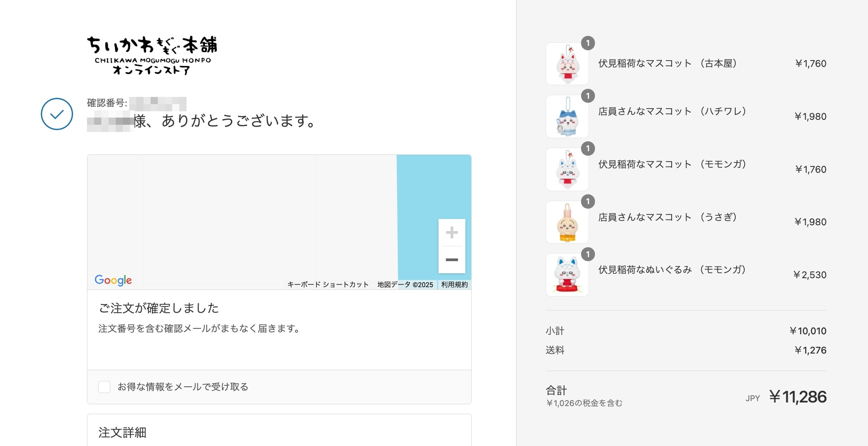
Task: Click the ￥1,026の税金を含む tax note
Action: (x=584, y=403)
